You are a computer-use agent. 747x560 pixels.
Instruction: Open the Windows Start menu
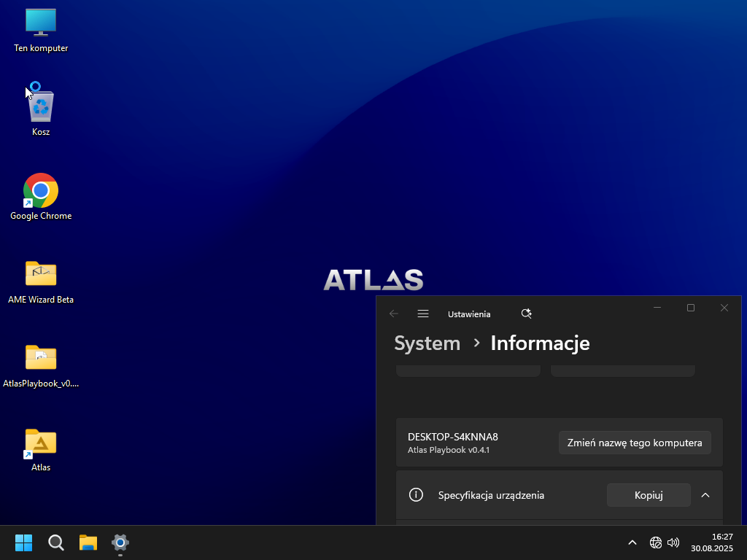[x=24, y=542]
